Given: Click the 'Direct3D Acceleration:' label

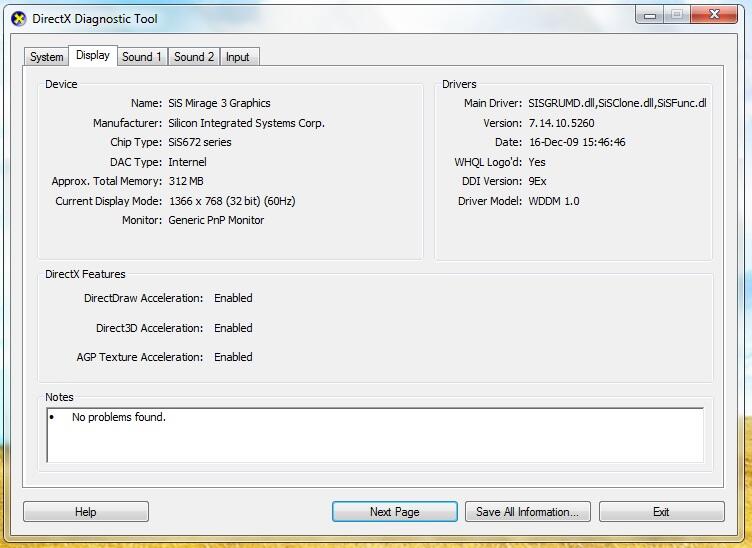Looking at the screenshot, I should (150, 328).
